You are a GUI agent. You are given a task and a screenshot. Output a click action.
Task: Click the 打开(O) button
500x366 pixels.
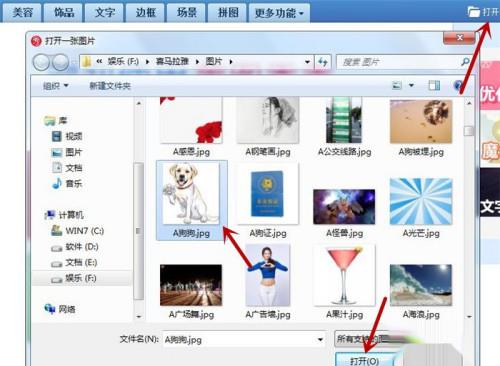point(364,360)
